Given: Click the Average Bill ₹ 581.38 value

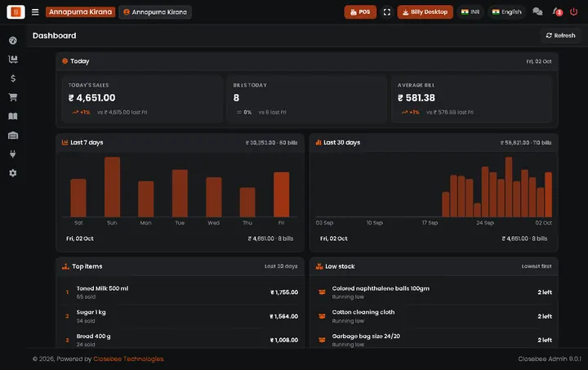Looking at the screenshot, I should [x=416, y=98].
